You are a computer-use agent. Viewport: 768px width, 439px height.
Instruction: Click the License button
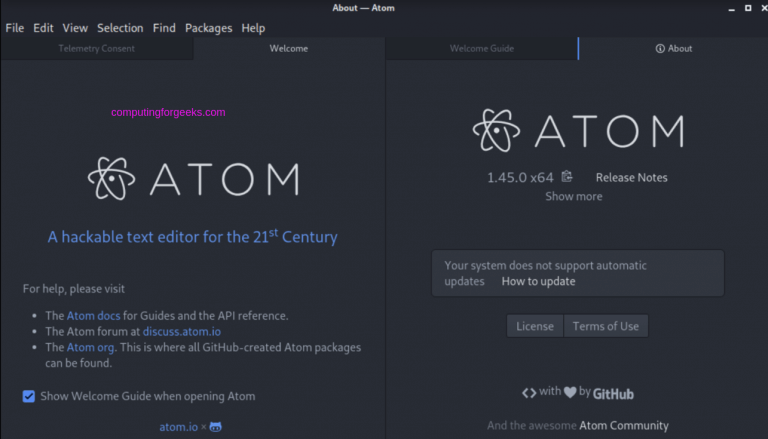pyautogui.click(x=535, y=326)
